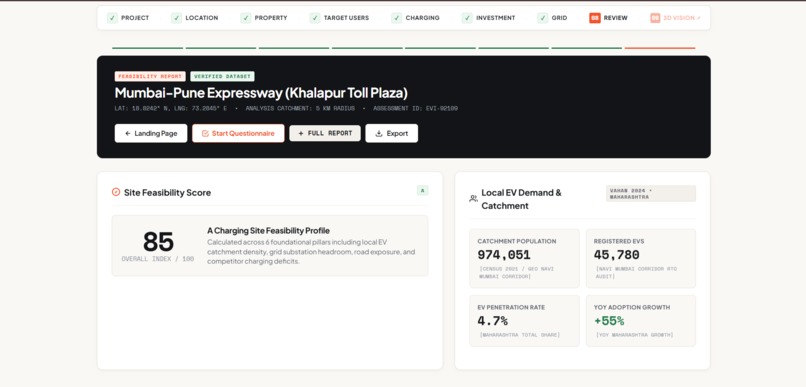Click the Target Users checkmark icon
Screen dimensions: 806x387
click(x=315, y=18)
